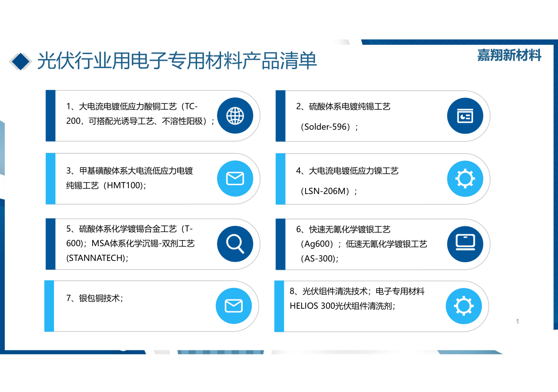Click the gear icon next to HELIOS 300

point(463,306)
